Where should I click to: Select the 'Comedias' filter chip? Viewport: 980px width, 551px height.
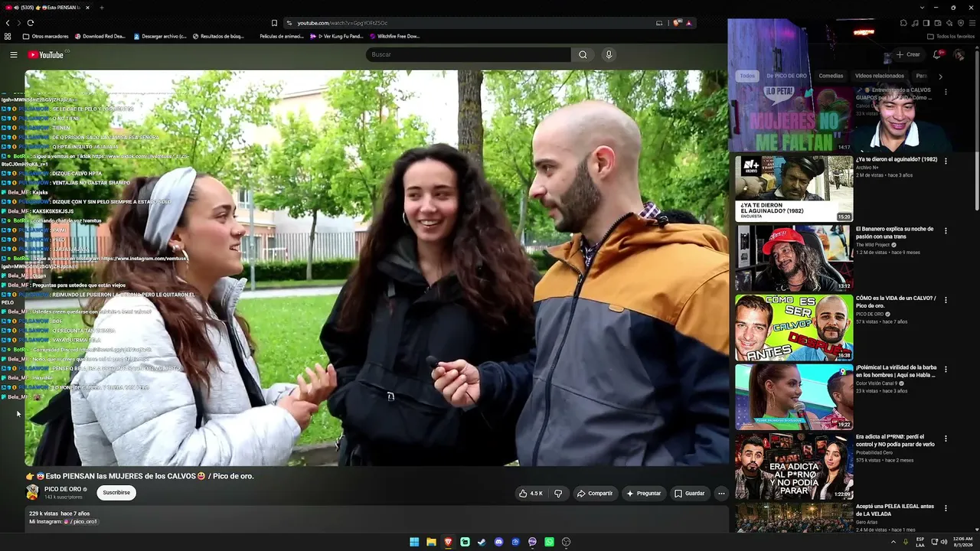point(831,76)
